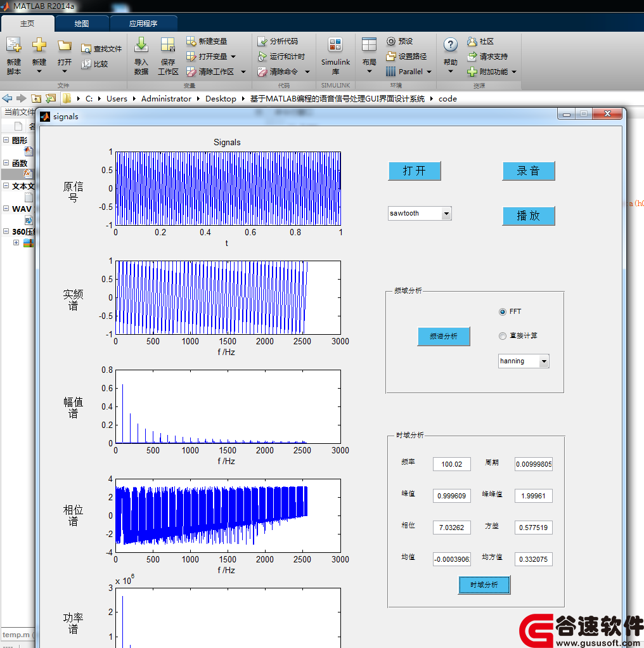644x648 pixels.
Task: Click the Clear Workspace (清除工作区) icon
Action: point(191,72)
